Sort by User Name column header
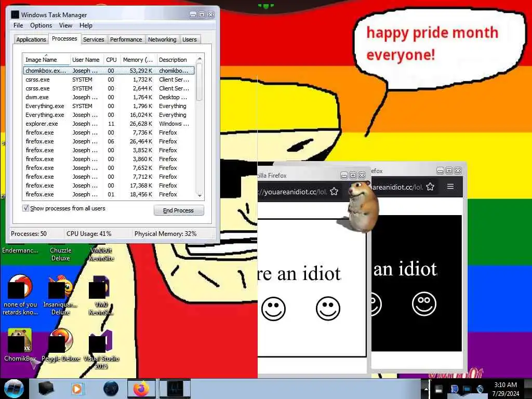This screenshot has height=399, width=532. click(86, 60)
